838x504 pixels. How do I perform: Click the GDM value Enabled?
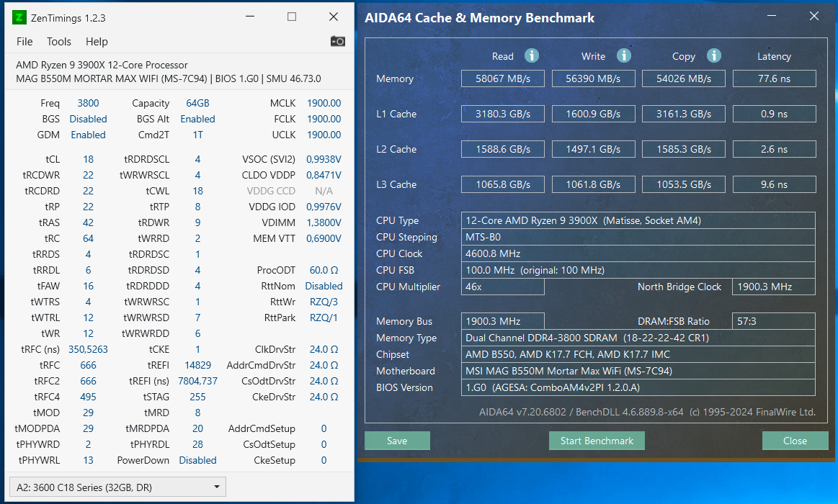[x=88, y=135]
